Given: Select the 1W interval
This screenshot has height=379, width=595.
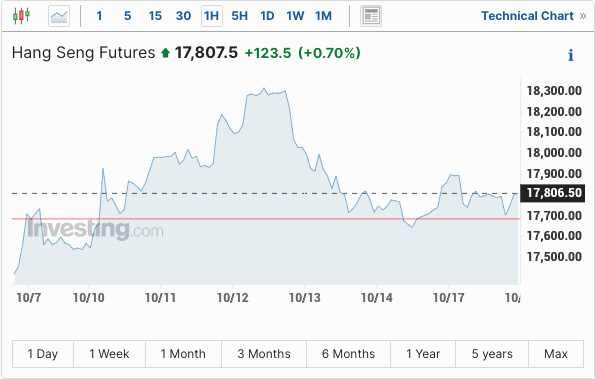Looking at the screenshot, I should click(x=295, y=16).
